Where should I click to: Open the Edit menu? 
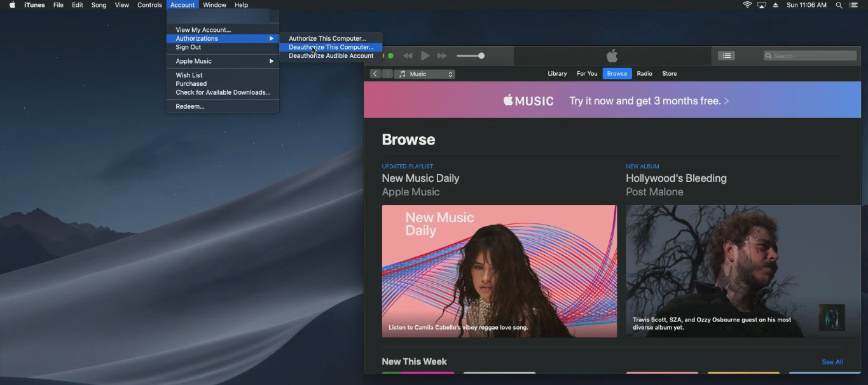click(x=78, y=5)
